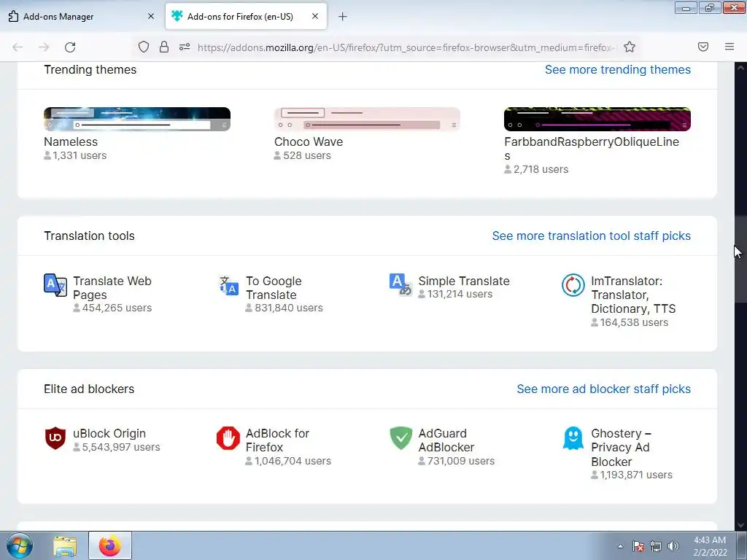Click the page scrollbar thumb
Image resolution: width=747 pixels, height=560 pixels.
point(740,259)
